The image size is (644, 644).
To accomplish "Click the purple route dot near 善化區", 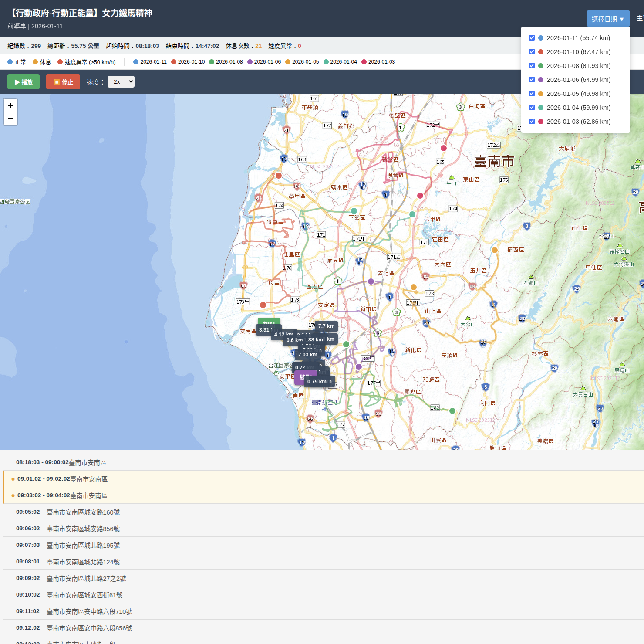I will (371, 281).
